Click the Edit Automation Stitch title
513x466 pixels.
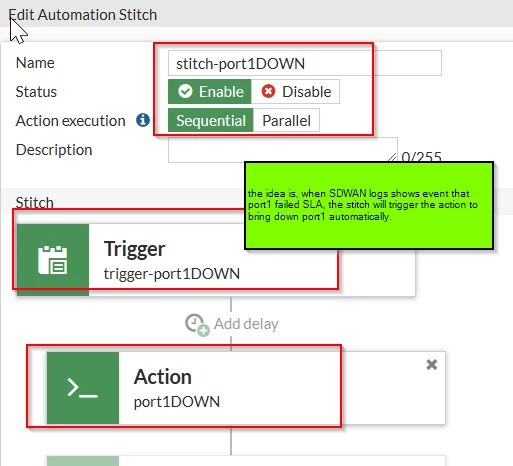point(83,15)
